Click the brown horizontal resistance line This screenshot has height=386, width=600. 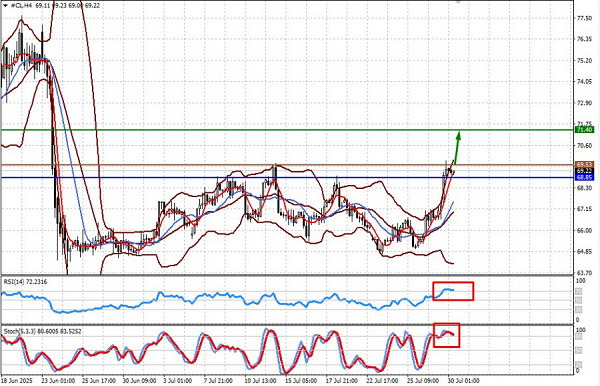coord(287,165)
